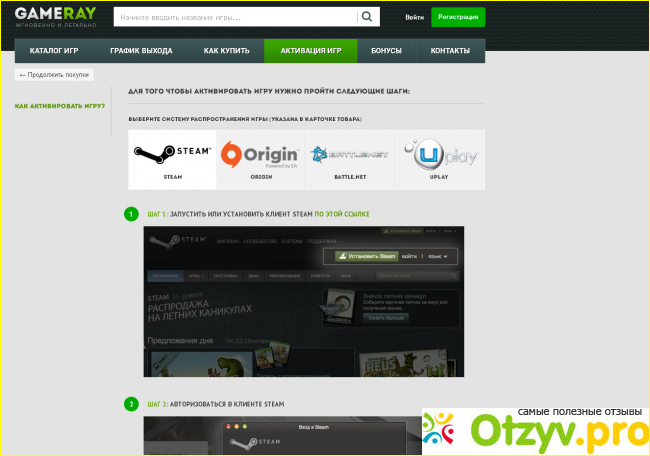The height and width of the screenshot is (456, 650).
Task: Select the Активация игр tab
Action: (x=310, y=51)
